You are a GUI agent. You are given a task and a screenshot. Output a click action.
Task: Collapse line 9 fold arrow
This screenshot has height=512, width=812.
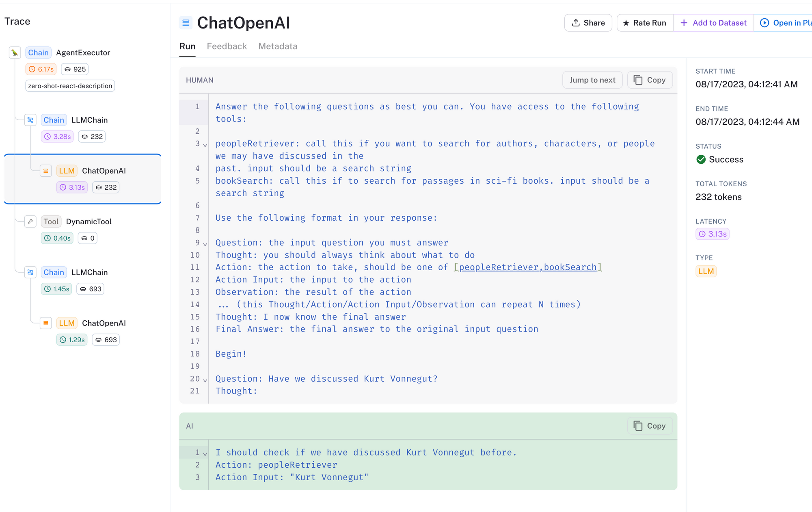tap(205, 244)
